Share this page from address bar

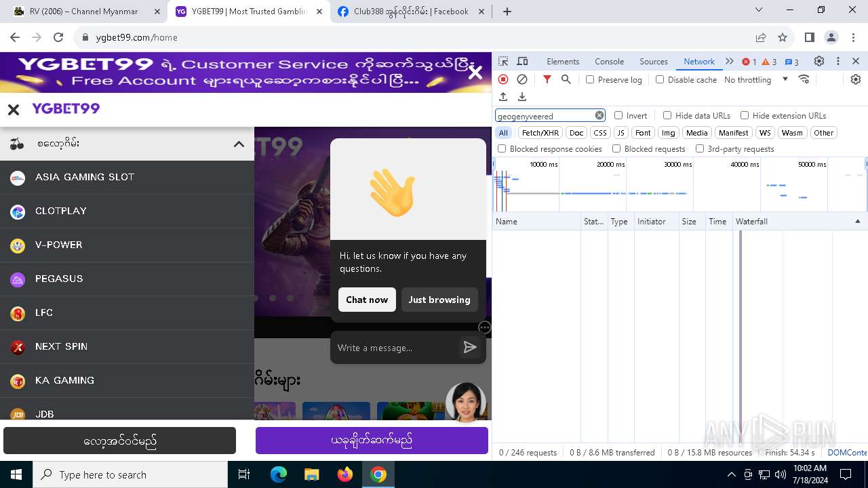(761, 37)
